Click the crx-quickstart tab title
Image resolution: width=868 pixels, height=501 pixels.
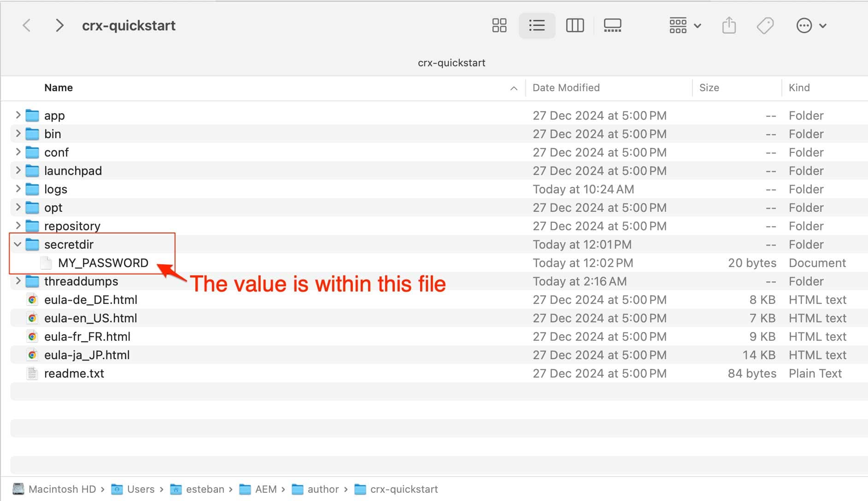pos(452,63)
